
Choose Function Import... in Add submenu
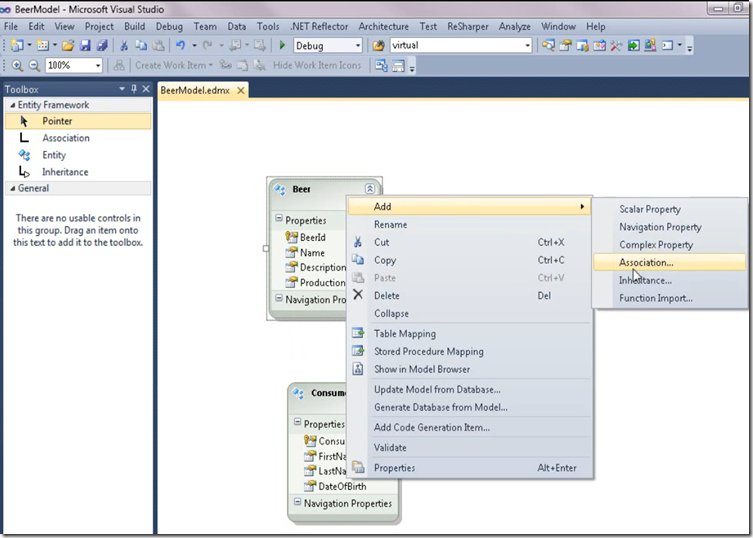pos(669,298)
